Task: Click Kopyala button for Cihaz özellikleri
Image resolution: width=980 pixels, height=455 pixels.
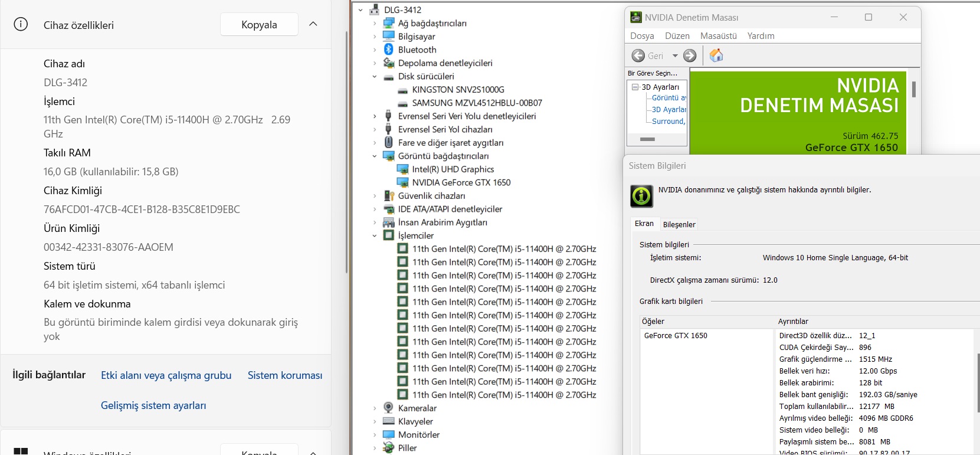Action: (x=259, y=25)
